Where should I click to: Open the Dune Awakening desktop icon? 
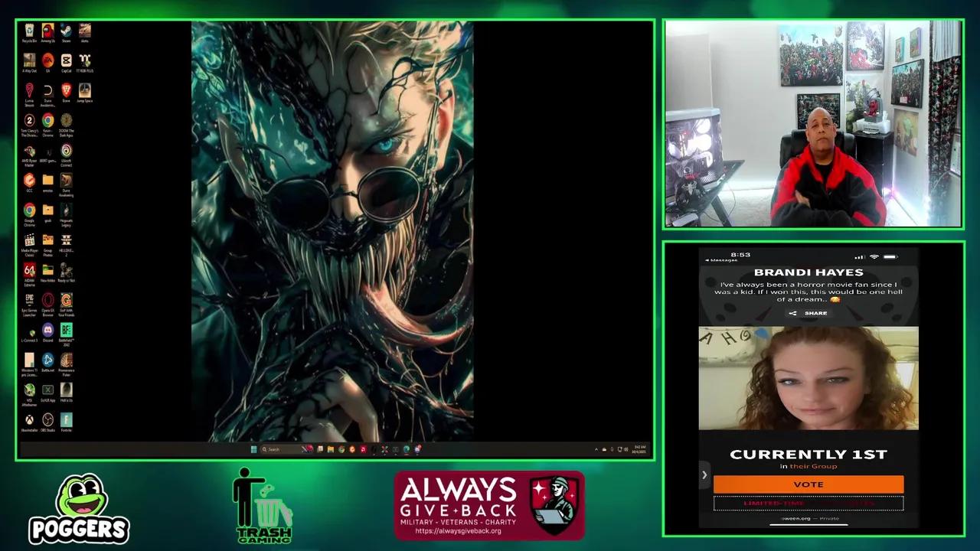tap(67, 184)
